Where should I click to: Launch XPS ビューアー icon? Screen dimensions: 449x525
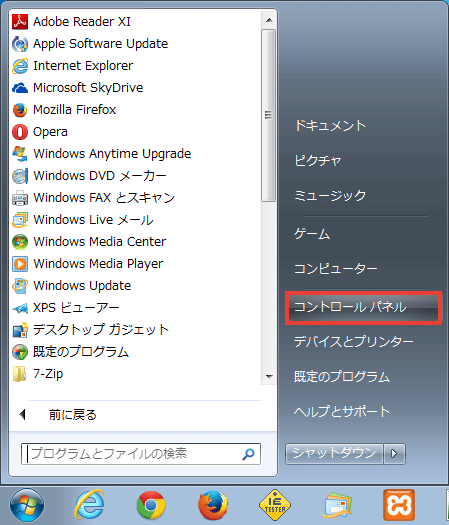coord(20,308)
